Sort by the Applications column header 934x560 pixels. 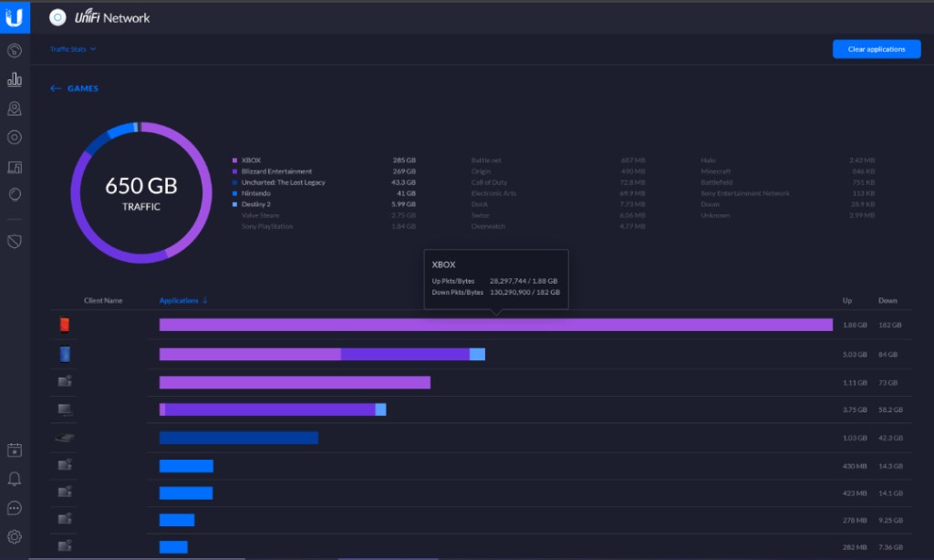click(x=183, y=300)
